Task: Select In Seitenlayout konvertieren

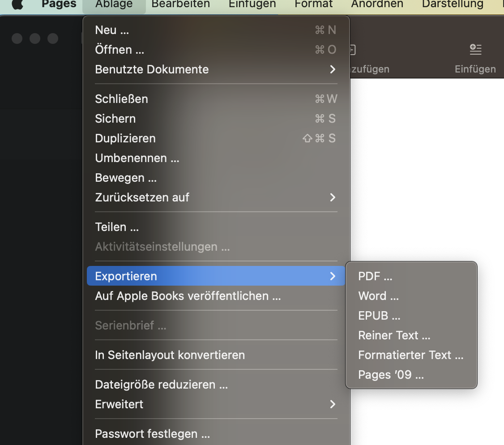Action: click(x=170, y=355)
